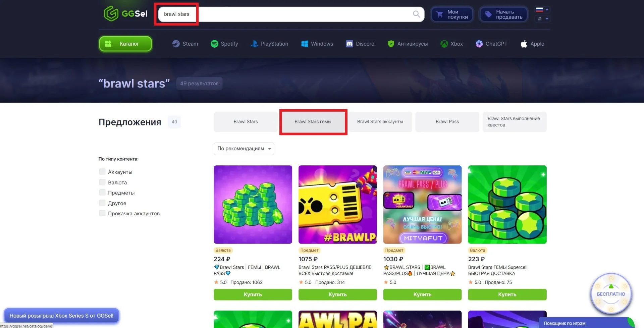Check the Прокачка аккаунтов filter checkbox

102,213
